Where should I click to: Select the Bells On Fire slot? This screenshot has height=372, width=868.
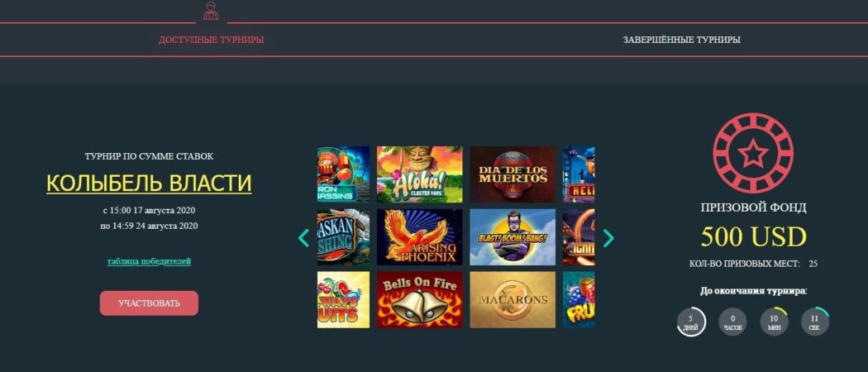click(x=420, y=299)
